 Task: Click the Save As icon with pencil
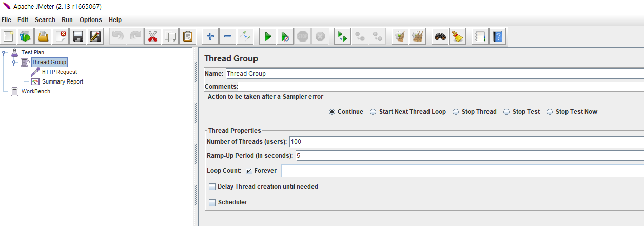click(95, 36)
